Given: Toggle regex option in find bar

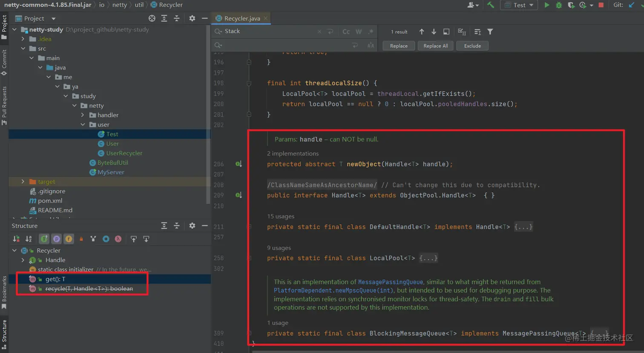Looking at the screenshot, I should click(371, 32).
